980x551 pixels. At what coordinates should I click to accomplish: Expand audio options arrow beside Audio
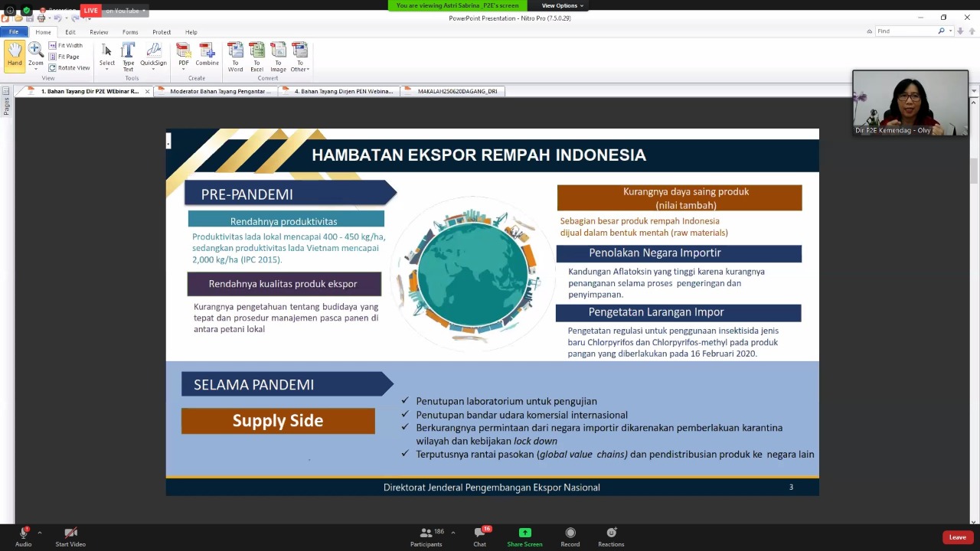point(39,533)
